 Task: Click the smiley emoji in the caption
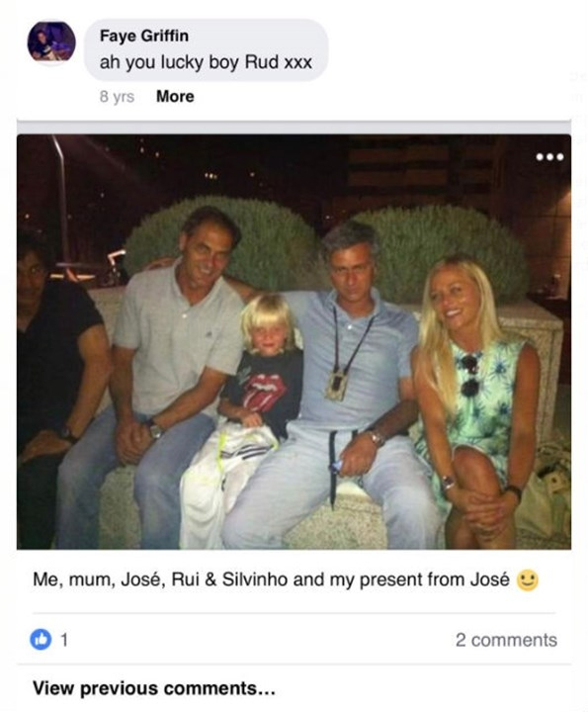click(528, 579)
